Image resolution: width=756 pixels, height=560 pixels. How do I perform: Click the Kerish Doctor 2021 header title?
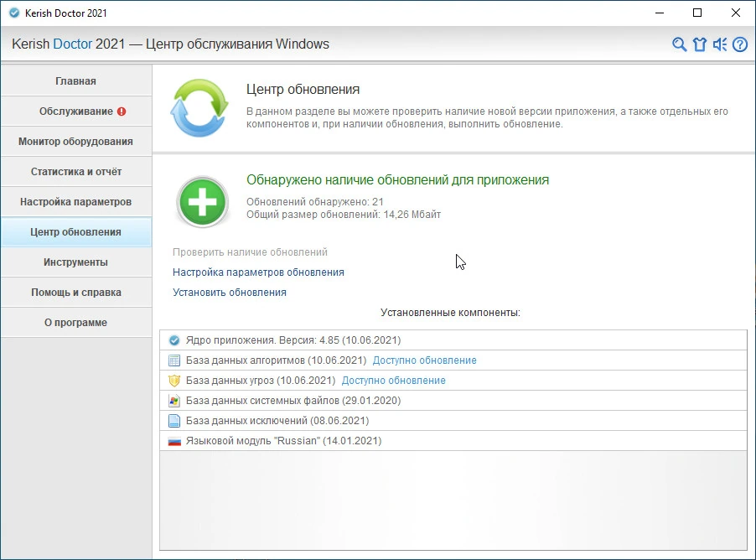pos(171,44)
